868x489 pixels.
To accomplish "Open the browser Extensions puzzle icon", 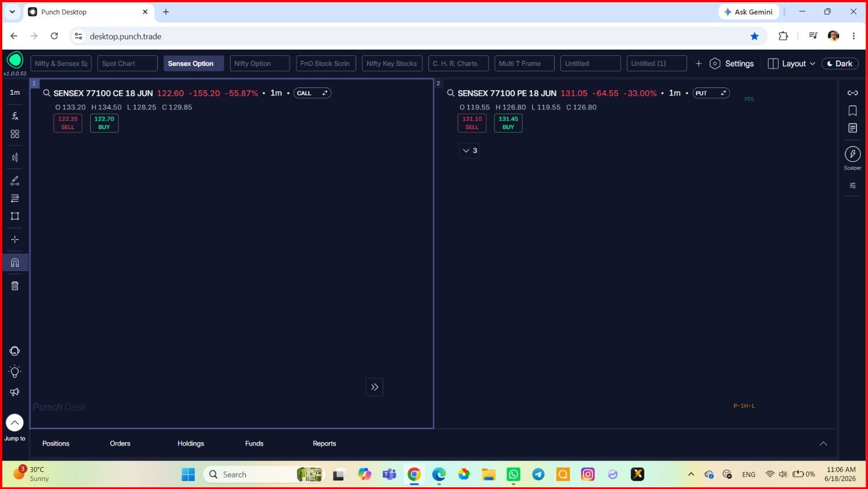I will pos(783,36).
